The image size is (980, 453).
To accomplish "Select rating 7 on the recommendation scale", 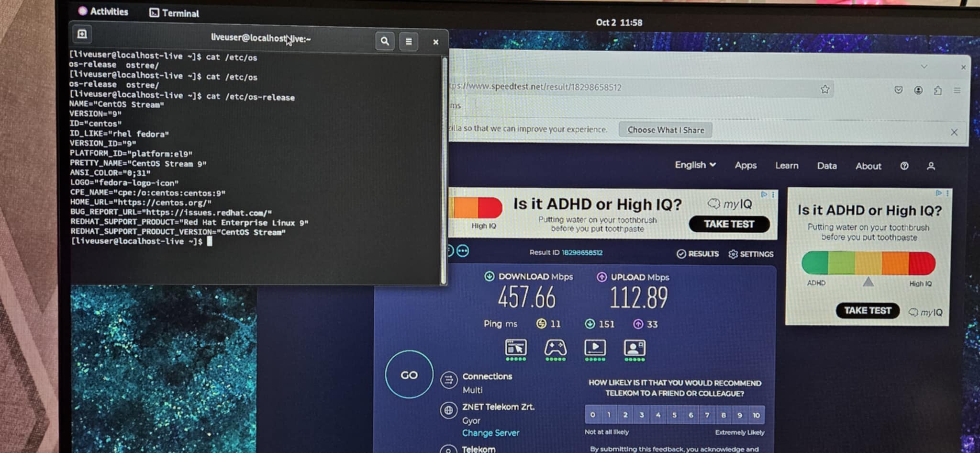I will 707,415.
